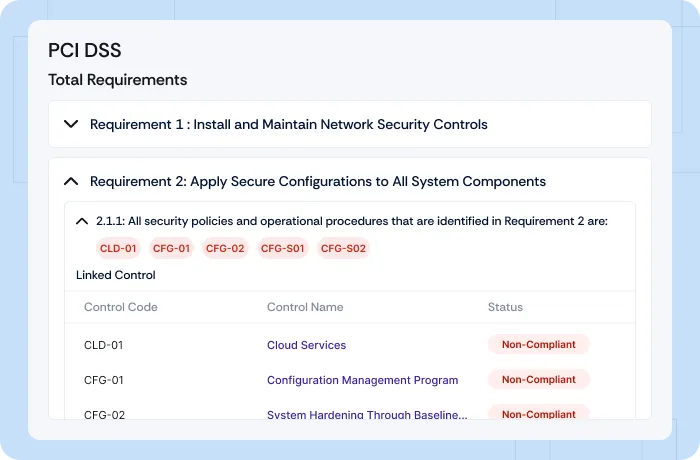Click Non-Compliant status badge for CFG-01
Screen dimensions: 700x460
coord(538,380)
